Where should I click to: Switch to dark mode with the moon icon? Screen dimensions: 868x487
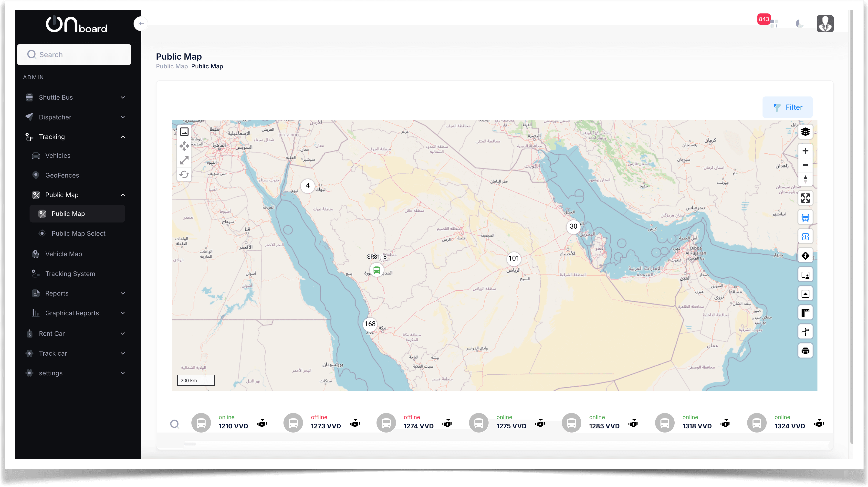coord(800,24)
